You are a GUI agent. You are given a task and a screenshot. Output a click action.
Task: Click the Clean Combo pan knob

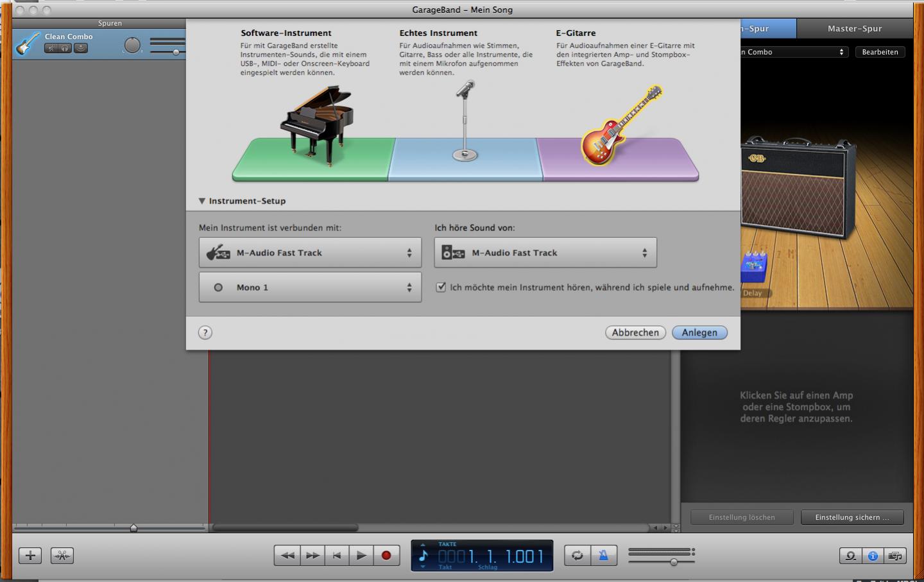point(132,46)
